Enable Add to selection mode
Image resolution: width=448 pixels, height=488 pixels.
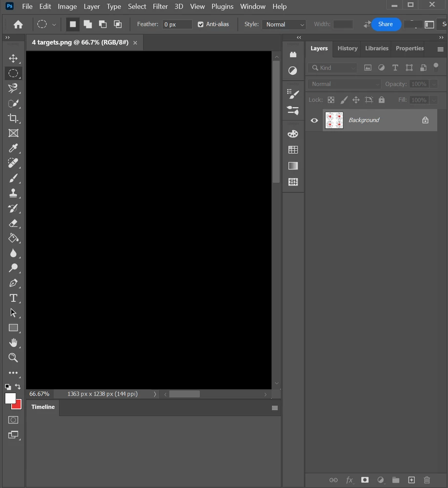(88, 24)
